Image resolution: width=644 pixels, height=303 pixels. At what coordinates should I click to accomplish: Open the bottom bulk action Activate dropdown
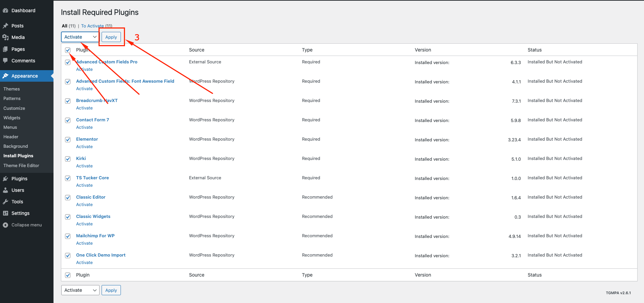tap(80, 290)
